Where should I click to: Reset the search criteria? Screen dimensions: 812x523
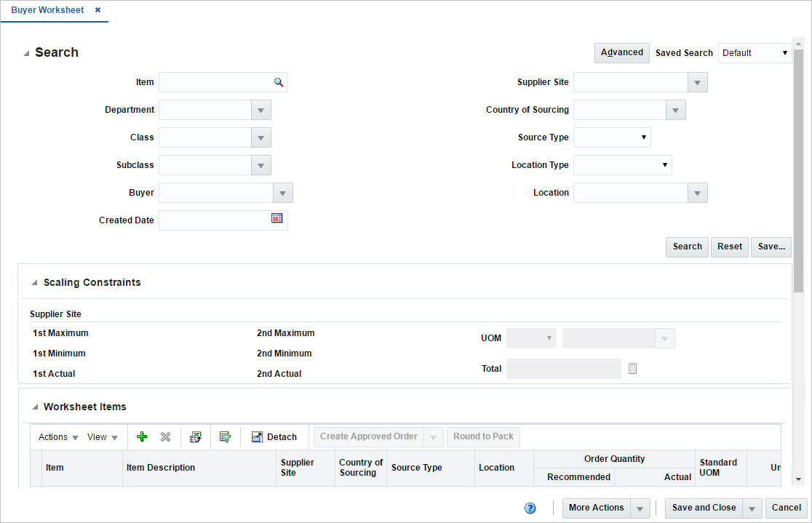pyautogui.click(x=729, y=247)
